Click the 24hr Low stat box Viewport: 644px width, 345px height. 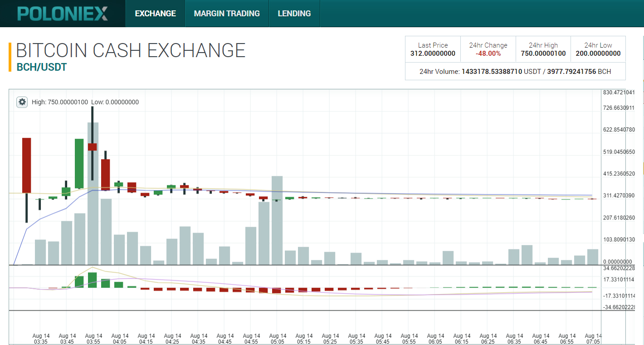click(x=598, y=49)
